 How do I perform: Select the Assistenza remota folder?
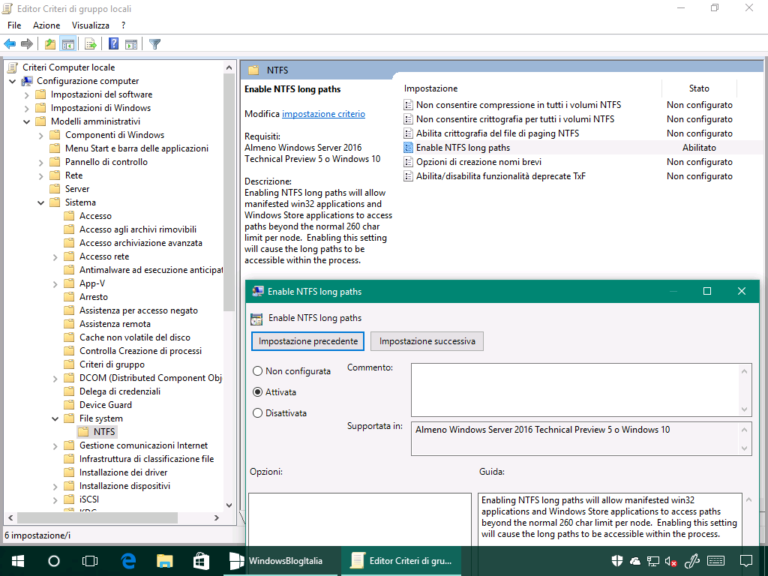pyautogui.click(x=108, y=324)
